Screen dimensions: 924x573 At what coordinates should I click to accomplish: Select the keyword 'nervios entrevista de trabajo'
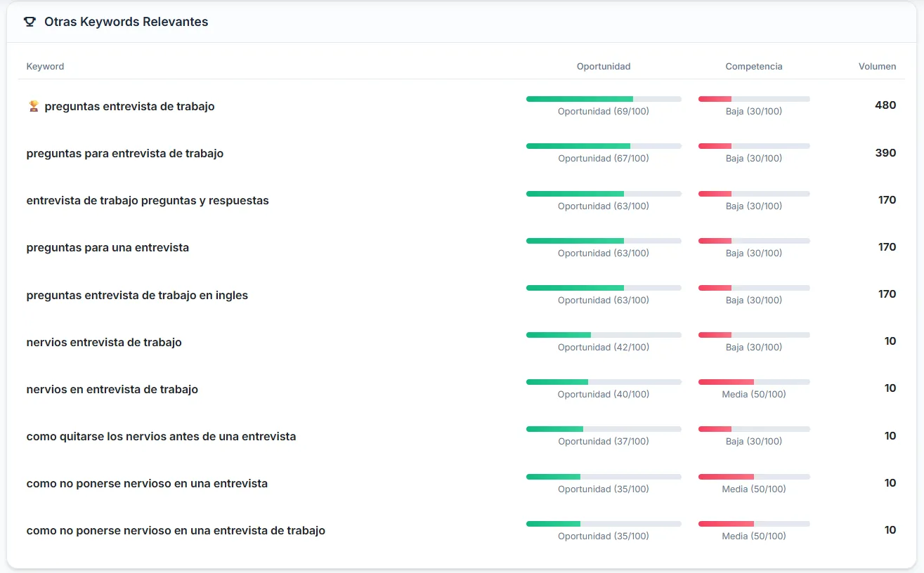(x=103, y=342)
